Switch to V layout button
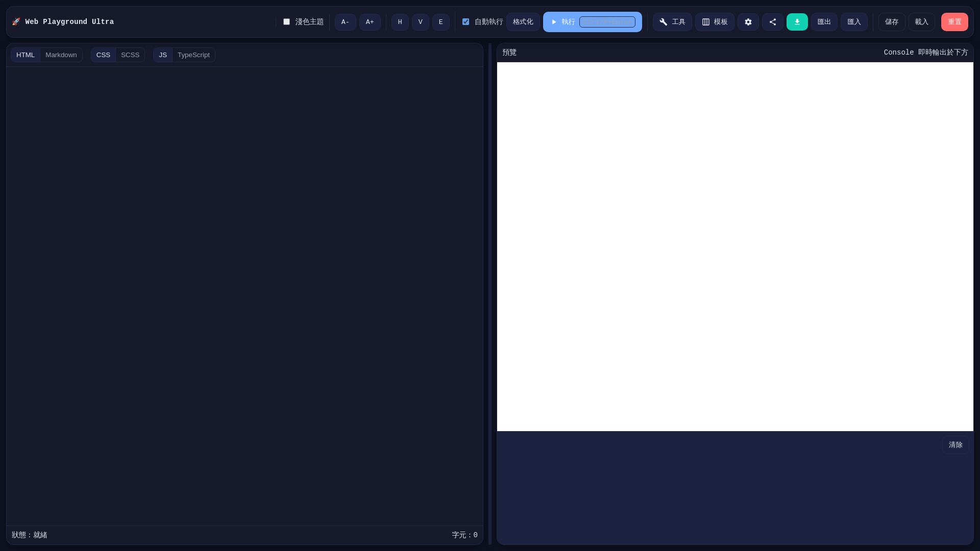Screen dimensions: 980x551 (421, 22)
